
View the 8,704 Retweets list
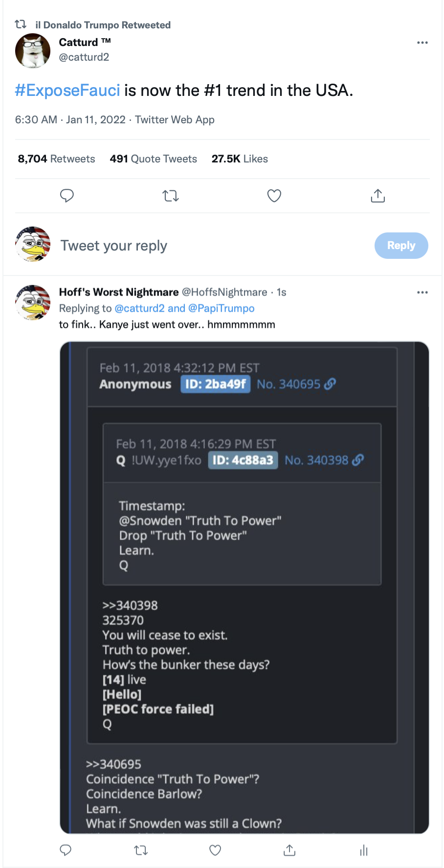(x=57, y=159)
